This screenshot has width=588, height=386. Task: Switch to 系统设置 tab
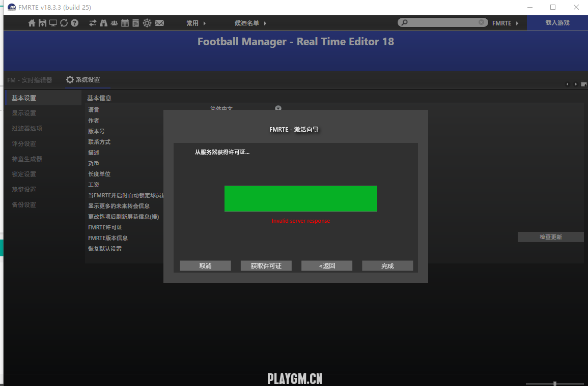click(88, 80)
